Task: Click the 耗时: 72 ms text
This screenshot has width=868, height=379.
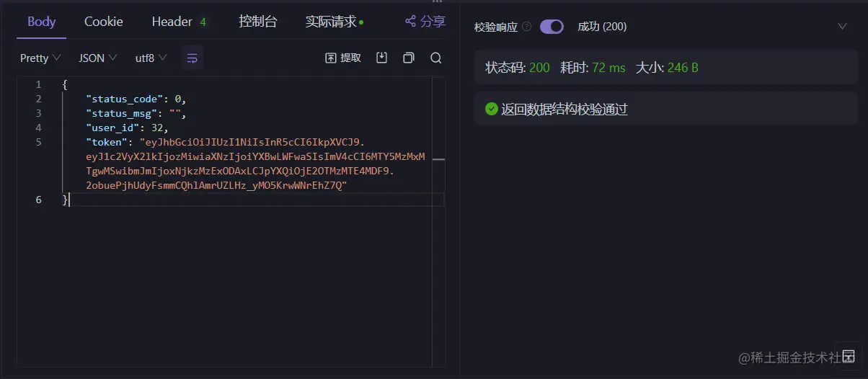Action: pos(593,68)
